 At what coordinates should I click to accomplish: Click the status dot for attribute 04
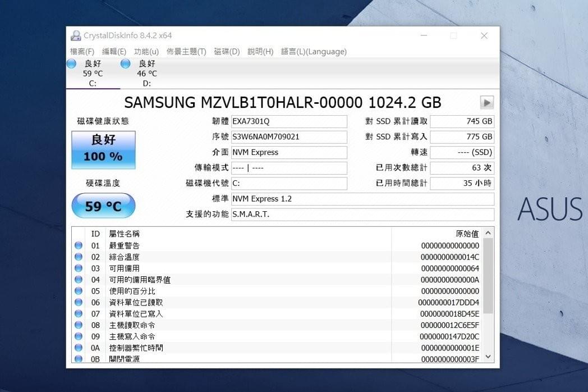(79, 280)
